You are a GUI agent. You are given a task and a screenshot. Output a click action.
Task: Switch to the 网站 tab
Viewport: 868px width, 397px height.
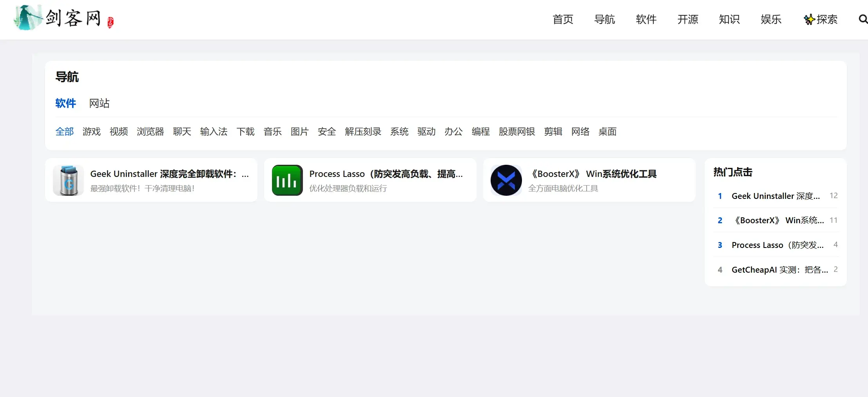[100, 103]
